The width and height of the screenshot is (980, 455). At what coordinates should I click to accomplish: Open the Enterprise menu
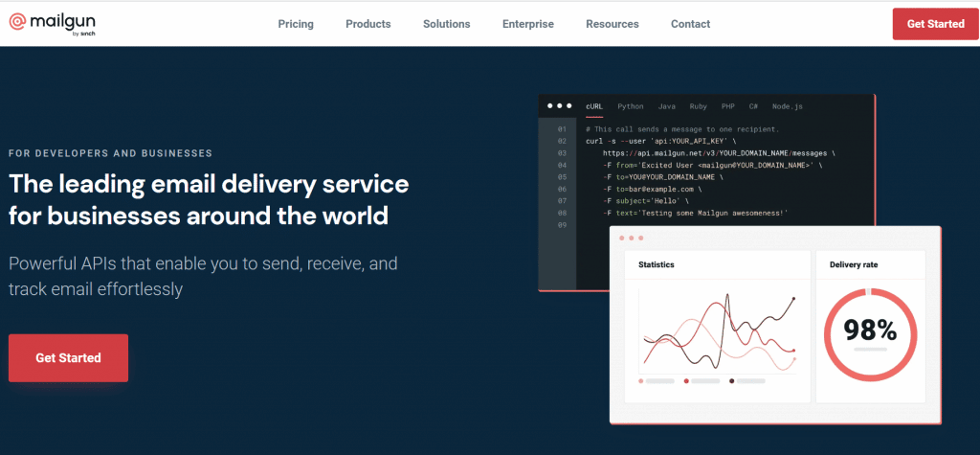528,24
